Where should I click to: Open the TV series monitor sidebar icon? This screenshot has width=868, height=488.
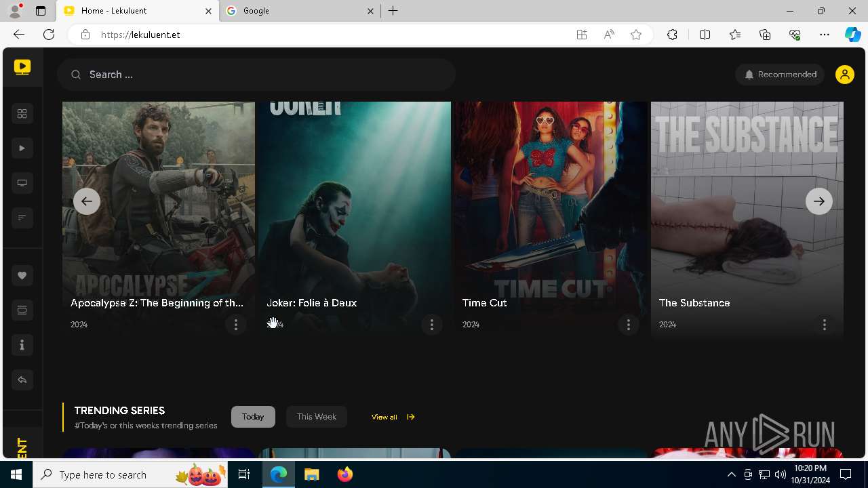point(22,183)
